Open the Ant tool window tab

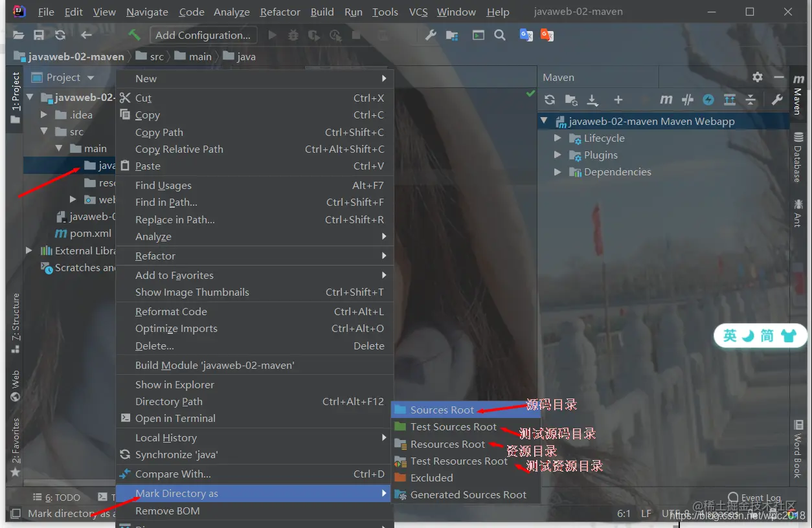pos(798,212)
